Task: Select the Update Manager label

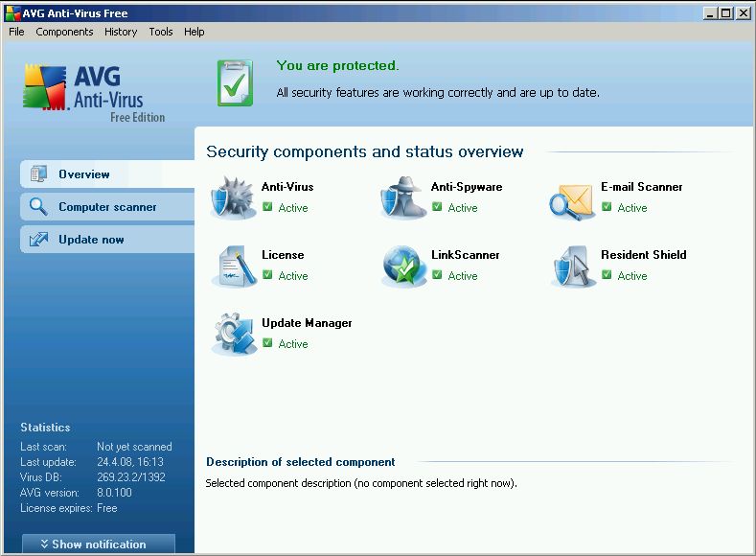Action: pyautogui.click(x=307, y=323)
